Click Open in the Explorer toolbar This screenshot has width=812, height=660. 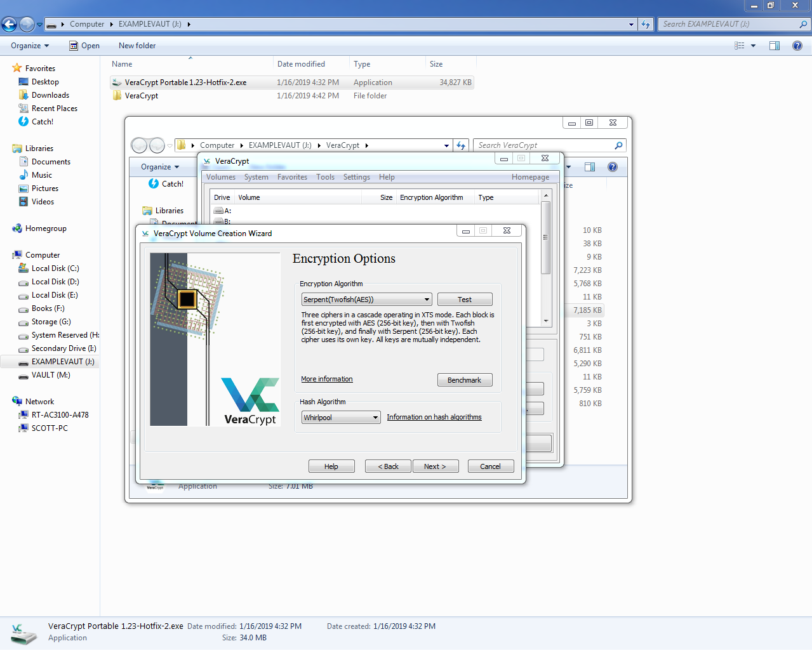click(x=84, y=46)
